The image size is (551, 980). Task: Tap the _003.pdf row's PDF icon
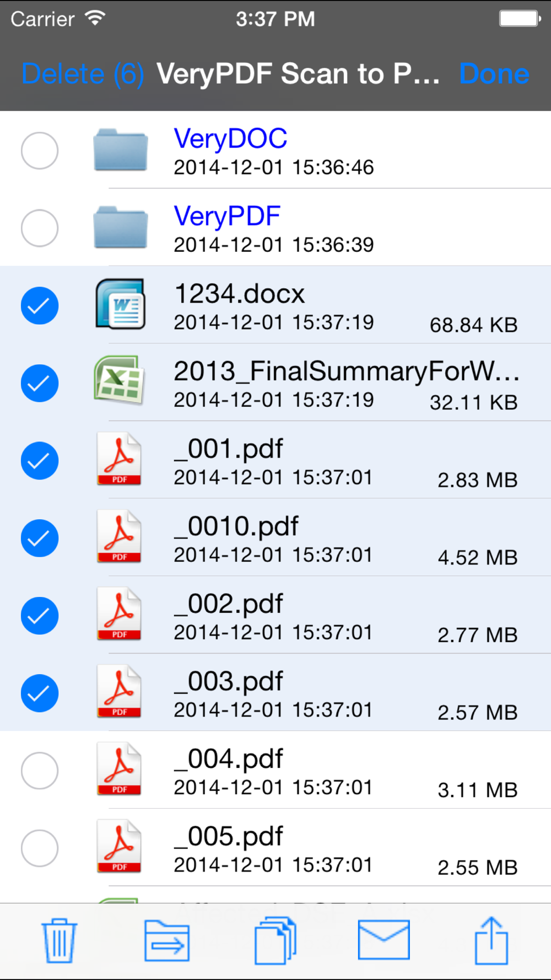(x=119, y=691)
